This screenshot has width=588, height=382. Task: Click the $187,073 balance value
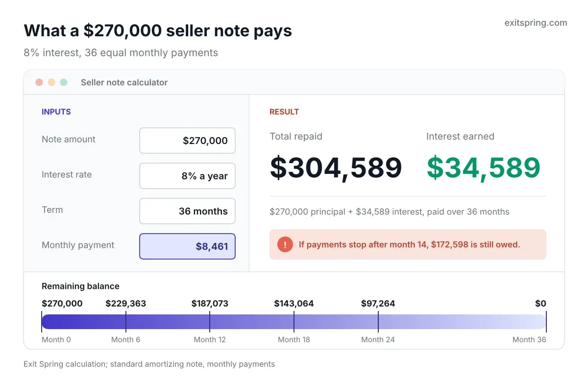(x=210, y=304)
